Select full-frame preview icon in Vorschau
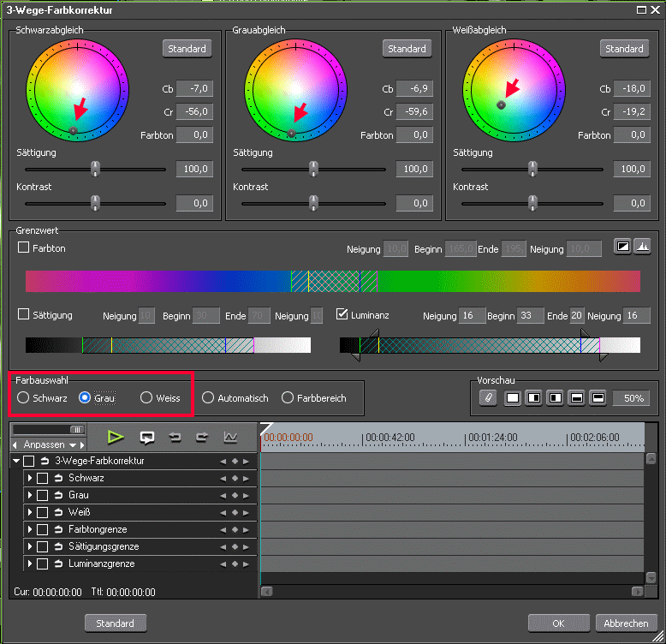The width and height of the screenshot is (666, 644). coord(513,398)
